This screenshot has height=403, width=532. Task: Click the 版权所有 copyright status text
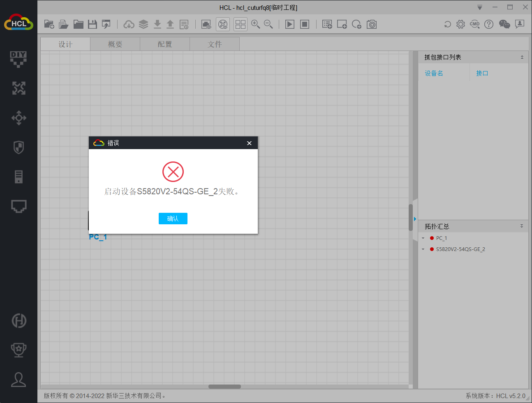(105, 396)
